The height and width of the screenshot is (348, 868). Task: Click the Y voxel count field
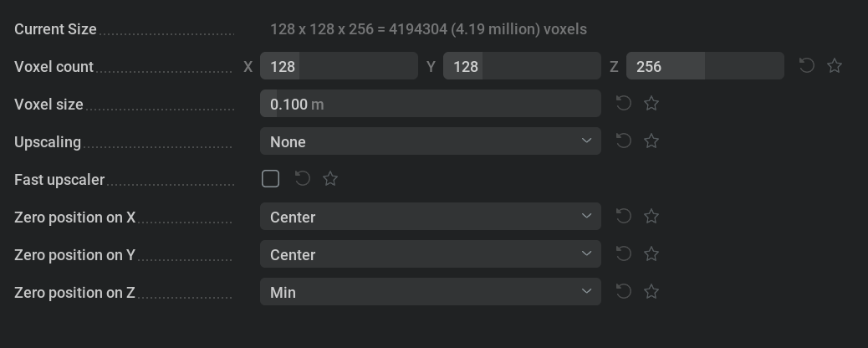click(522, 66)
